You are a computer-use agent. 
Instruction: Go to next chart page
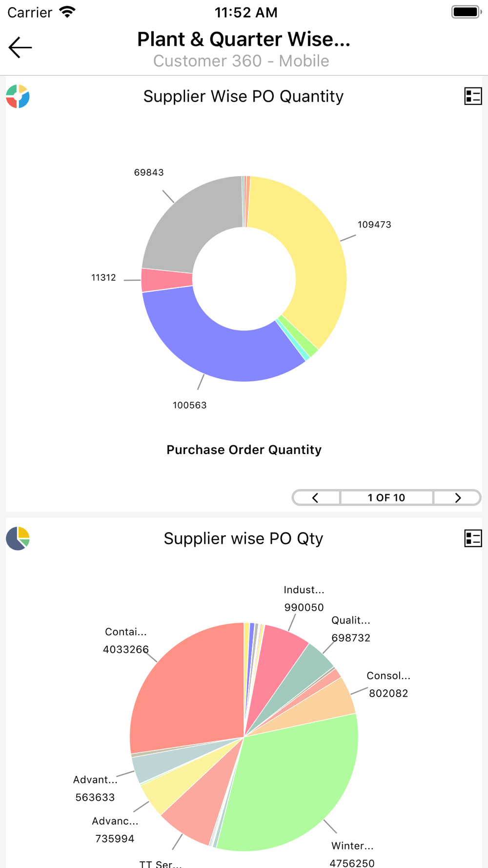tap(457, 497)
